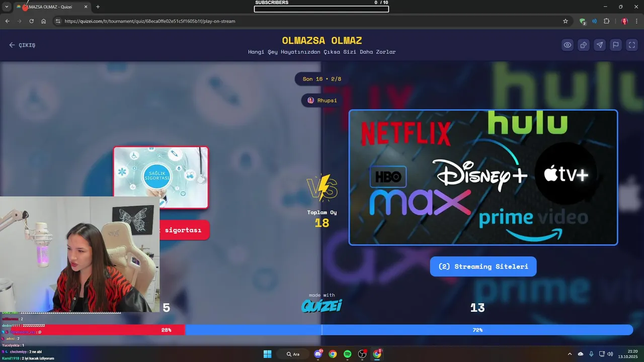The height and width of the screenshot is (362, 644).
Task: Click the display connection icon in system tray
Action: pos(602,354)
